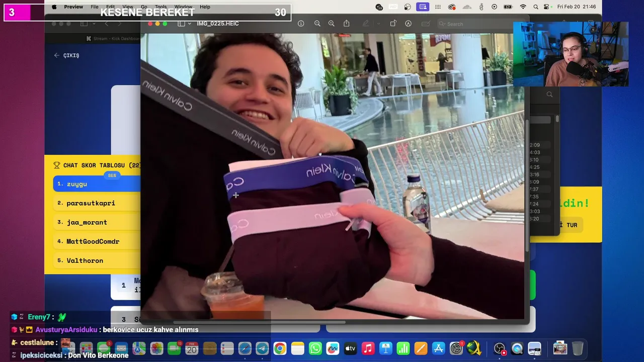
Task: Select the Highlight pen tool in Preview
Action: 366,24
